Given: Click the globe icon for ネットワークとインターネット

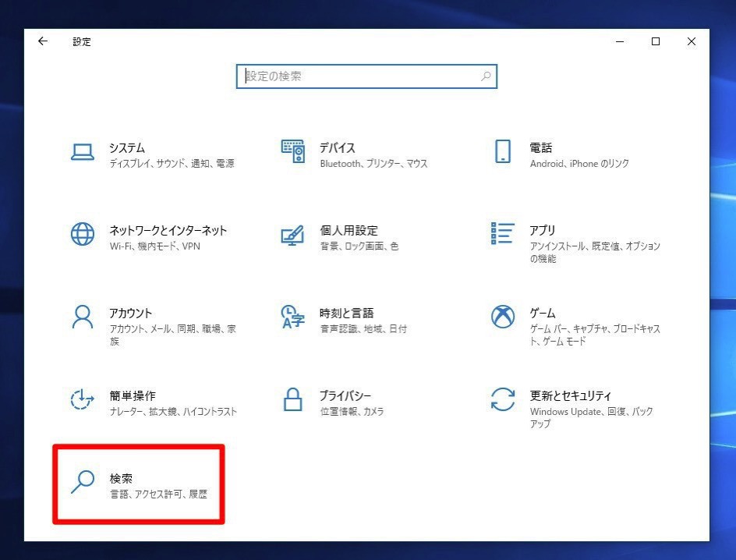Looking at the screenshot, I should point(83,234).
